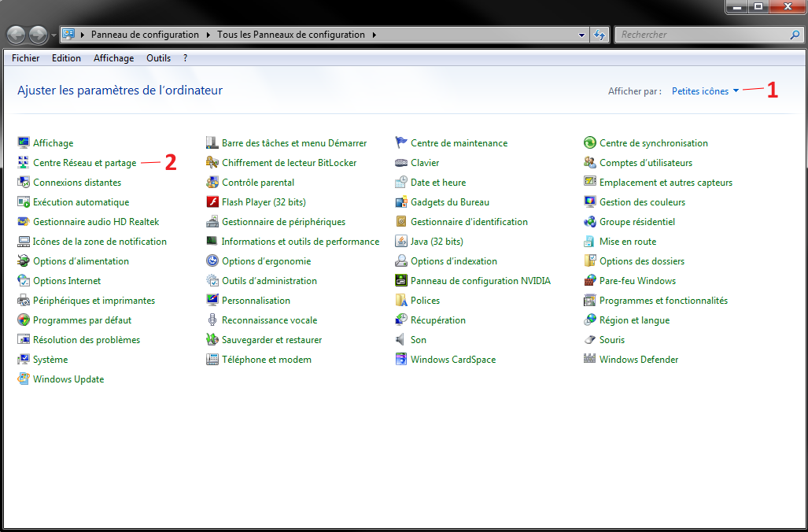Screen dimensions: 808x532
Task: Open the ? help menu
Action: [x=186, y=58]
